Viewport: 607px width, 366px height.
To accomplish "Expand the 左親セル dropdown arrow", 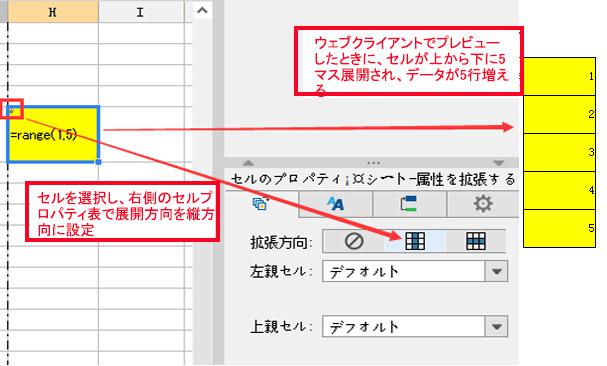I will pos(496,271).
